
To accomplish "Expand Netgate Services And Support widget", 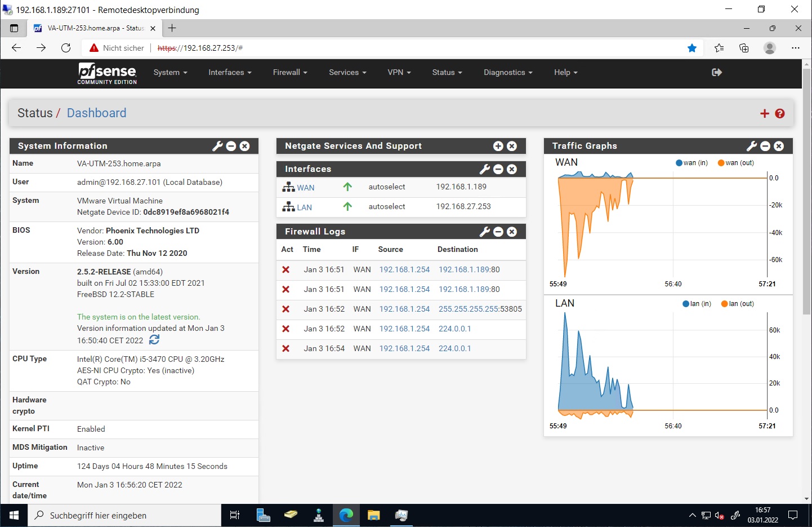I will (498, 146).
